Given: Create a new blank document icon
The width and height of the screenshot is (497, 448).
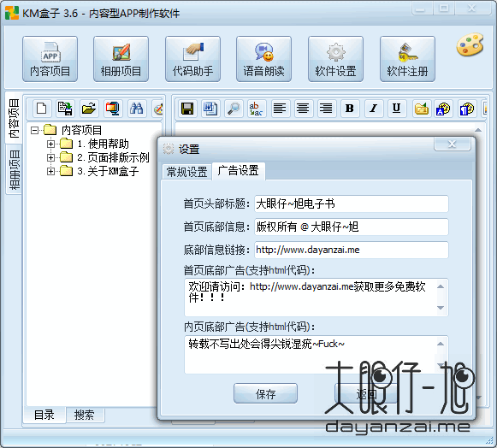Looking at the screenshot, I should point(42,109).
